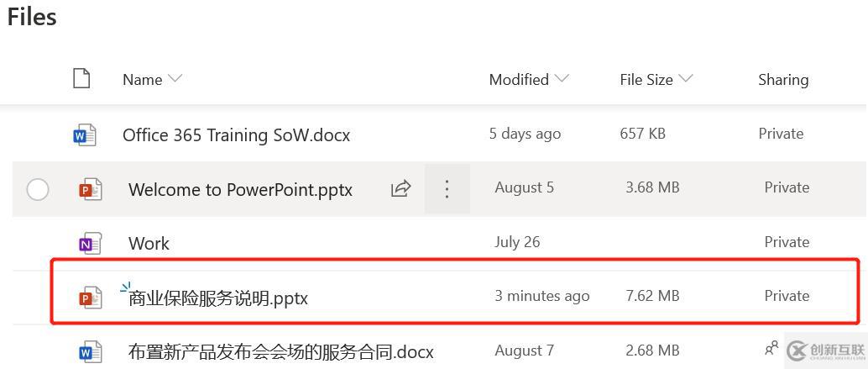Open the File Size column dropdown

[x=686, y=79]
